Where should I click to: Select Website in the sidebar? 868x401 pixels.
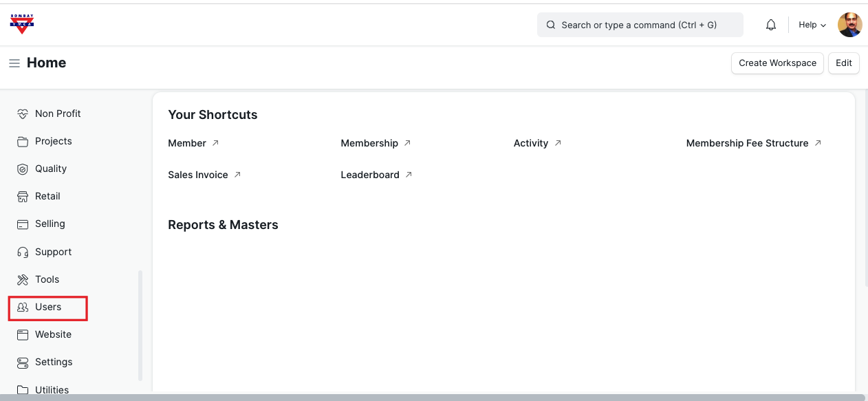pos(53,334)
